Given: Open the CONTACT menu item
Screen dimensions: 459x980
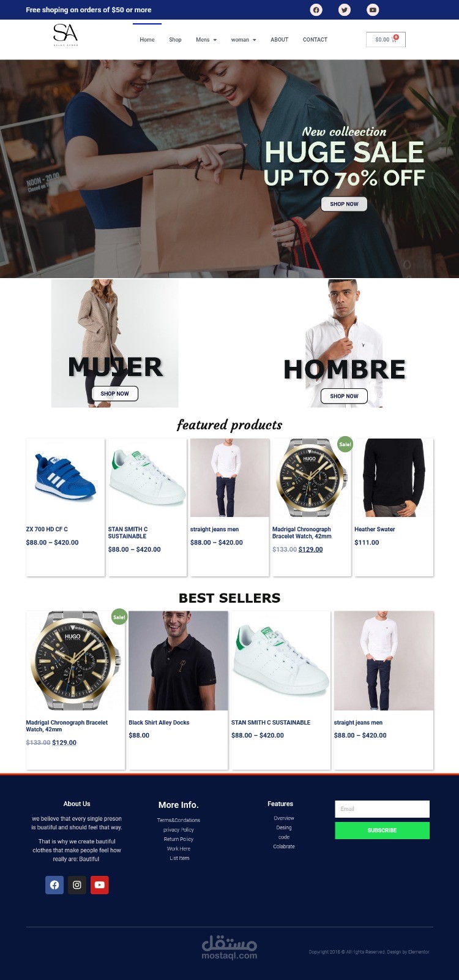Looking at the screenshot, I should 315,40.
